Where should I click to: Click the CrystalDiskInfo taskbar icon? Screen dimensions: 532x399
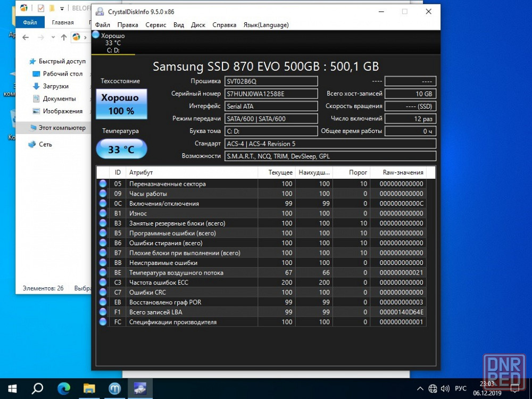tap(140, 388)
